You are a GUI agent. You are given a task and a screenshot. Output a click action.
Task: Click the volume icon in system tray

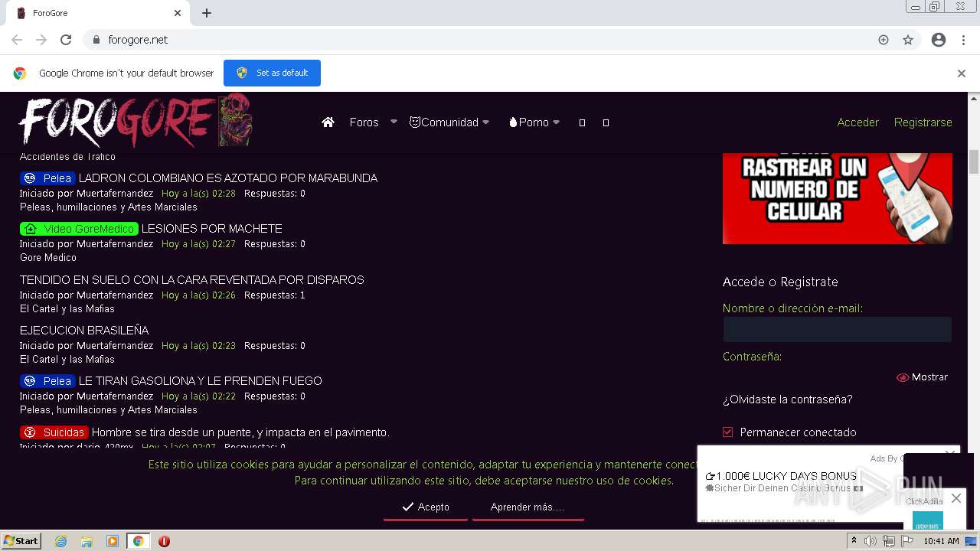[871, 541]
